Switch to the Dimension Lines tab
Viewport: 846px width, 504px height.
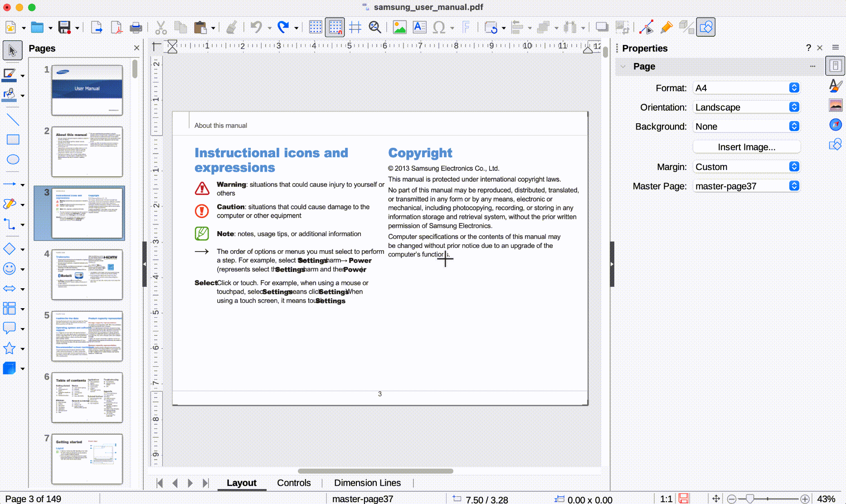click(367, 483)
